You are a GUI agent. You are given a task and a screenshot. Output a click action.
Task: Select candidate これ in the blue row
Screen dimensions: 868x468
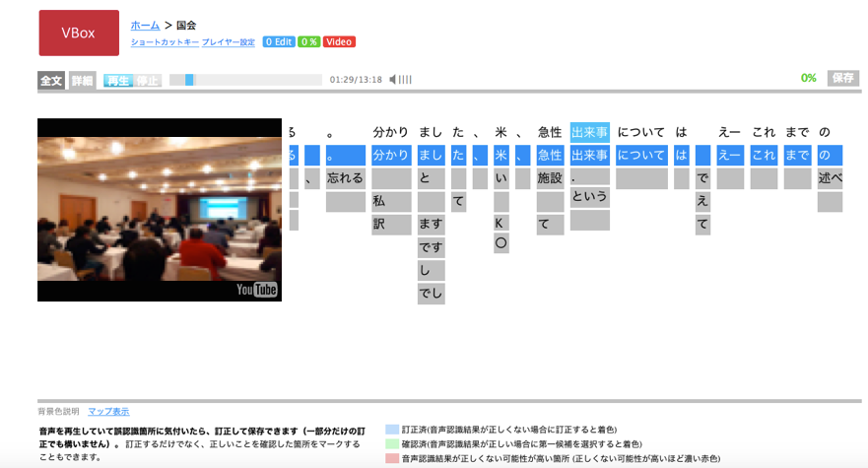[764, 155]
